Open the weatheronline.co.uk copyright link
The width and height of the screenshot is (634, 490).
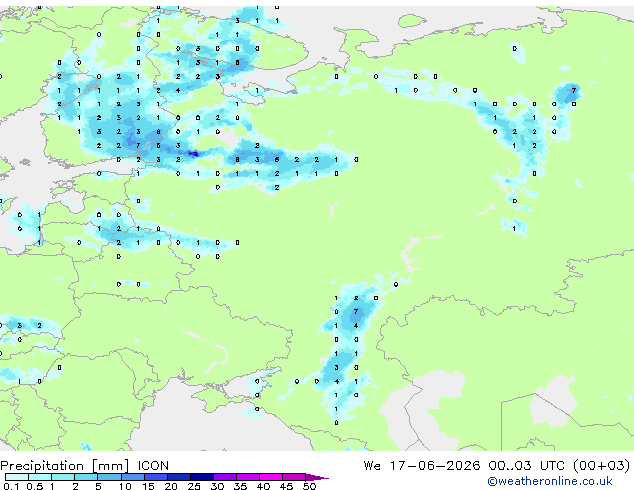click(x=550, y=481)
